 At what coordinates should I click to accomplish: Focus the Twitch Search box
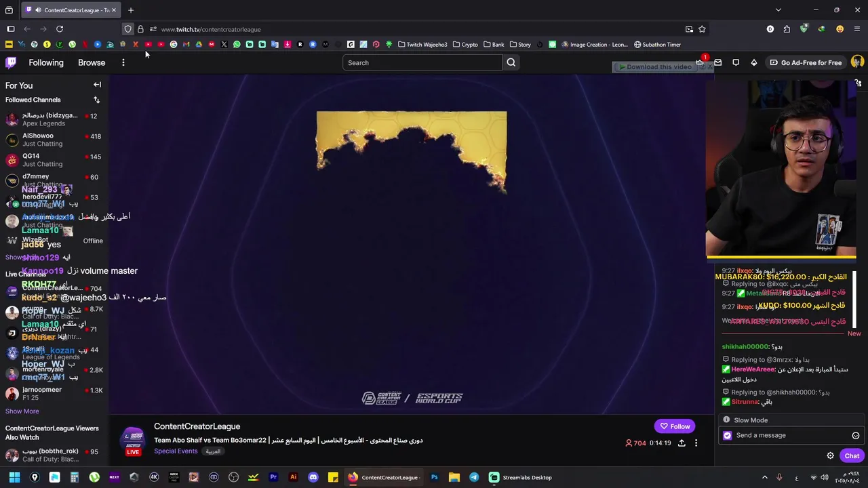[x=422, y=62]
